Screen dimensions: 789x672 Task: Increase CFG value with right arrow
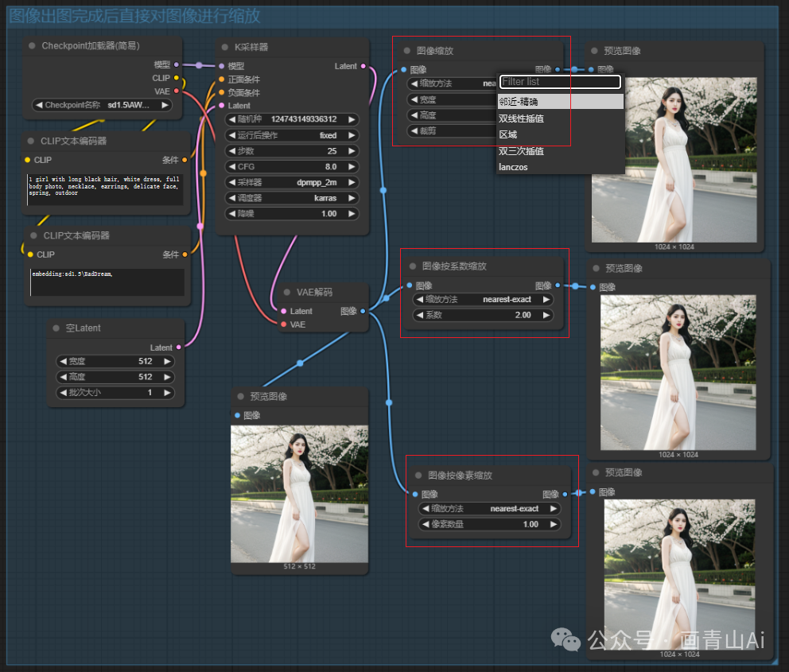tap(352, 166)
